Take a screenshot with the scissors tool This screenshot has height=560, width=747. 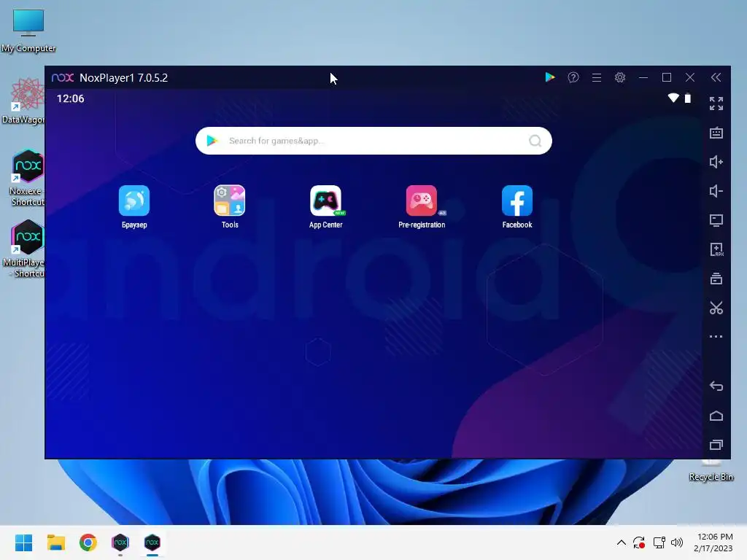coord(716,308)
